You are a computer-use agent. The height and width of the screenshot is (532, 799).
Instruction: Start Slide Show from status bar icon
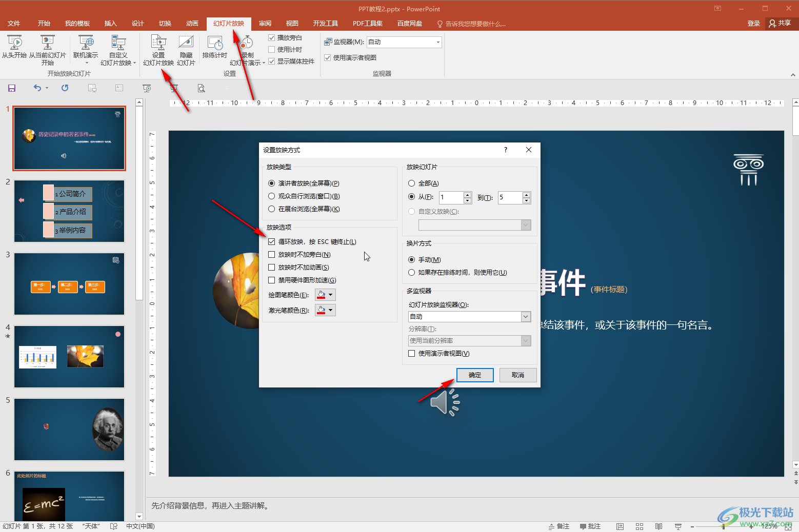[x=678, y=526]
